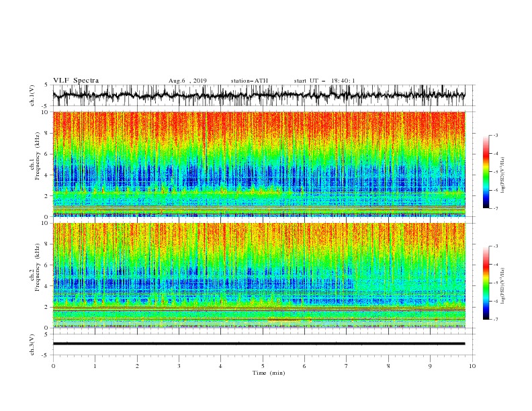Click the date text "Aug.6 , 2019"
Image resolution: width=532 pixels, height=411 pixels.
coord(187,81)
